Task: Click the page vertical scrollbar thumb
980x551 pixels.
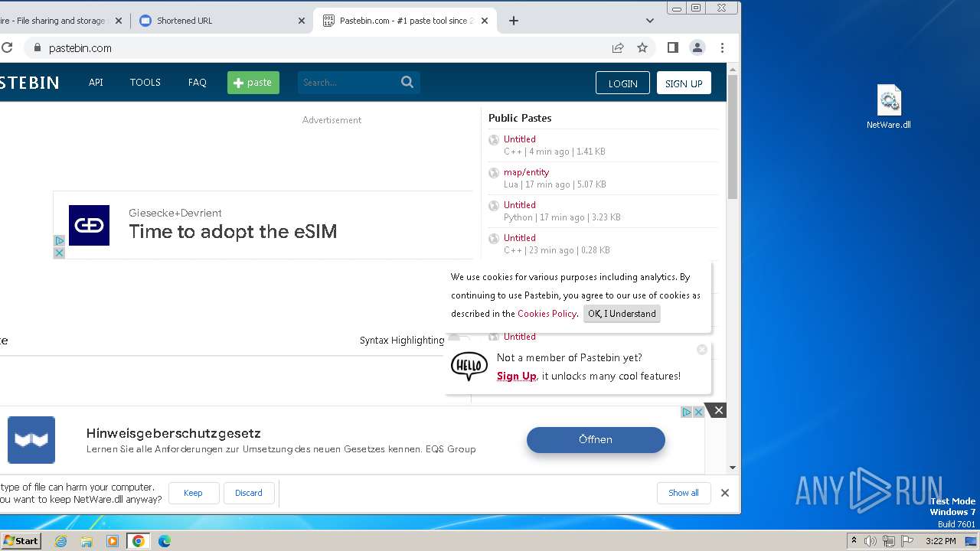Action: pyautogui.click(x=733, y=138)
